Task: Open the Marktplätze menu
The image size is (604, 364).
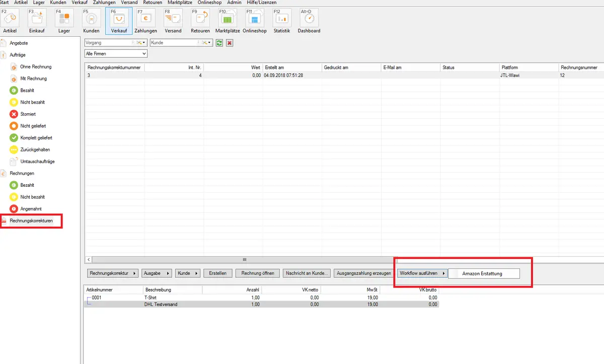Action: (180, 3)
